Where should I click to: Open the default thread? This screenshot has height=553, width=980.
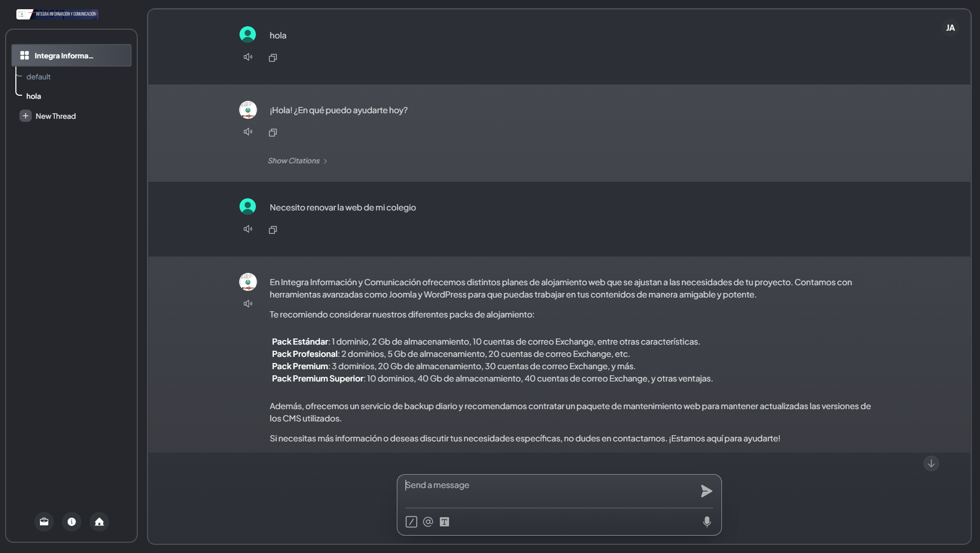[38, 77]
